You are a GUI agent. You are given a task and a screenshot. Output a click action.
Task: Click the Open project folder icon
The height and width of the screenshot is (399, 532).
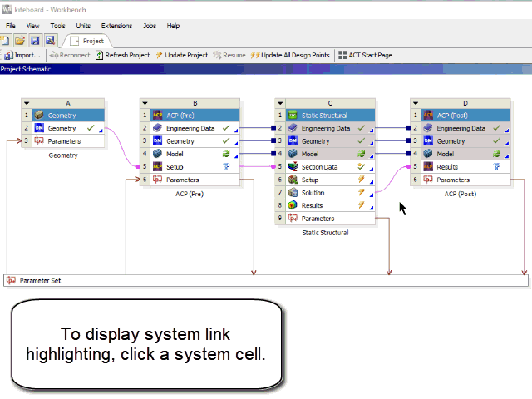click(x=20, y=40)
